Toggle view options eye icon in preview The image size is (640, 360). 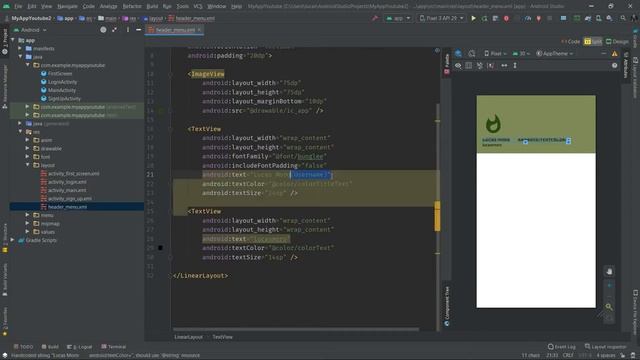[x=458, y=65]
